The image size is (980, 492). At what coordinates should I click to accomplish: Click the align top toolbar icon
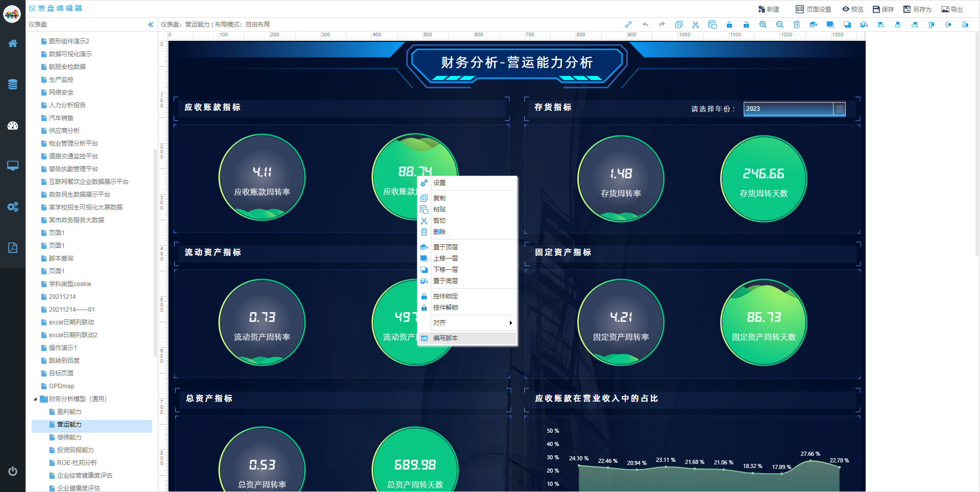[932, 25]
